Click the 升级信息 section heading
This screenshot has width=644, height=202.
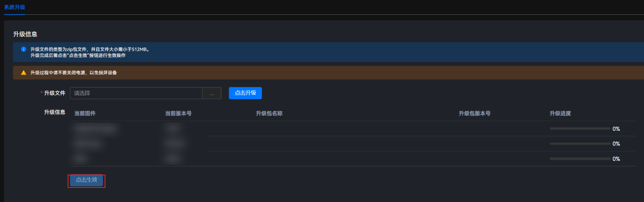tap(25, 34)
